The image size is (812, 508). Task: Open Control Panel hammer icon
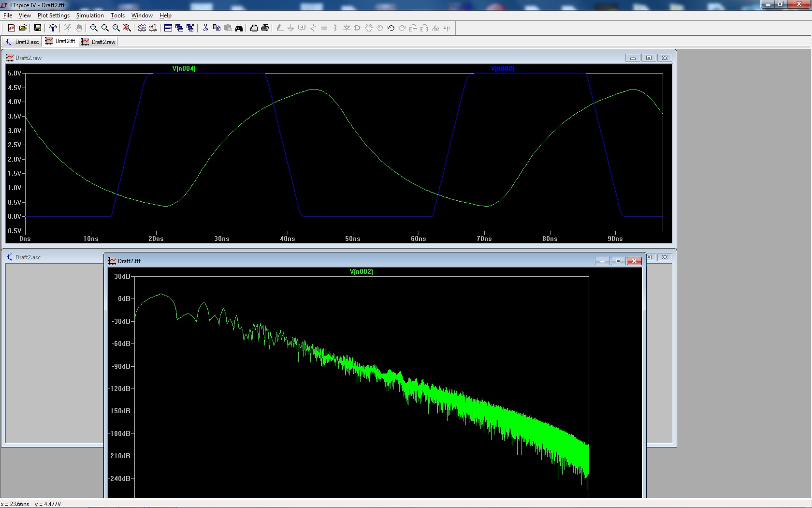coord(53,28)
